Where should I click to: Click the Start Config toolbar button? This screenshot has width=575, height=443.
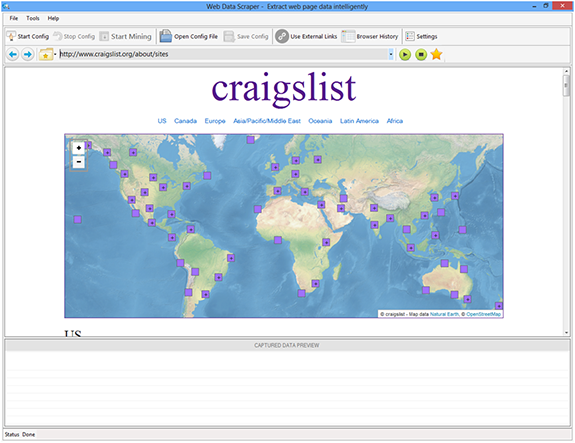(x=28, y=36)
